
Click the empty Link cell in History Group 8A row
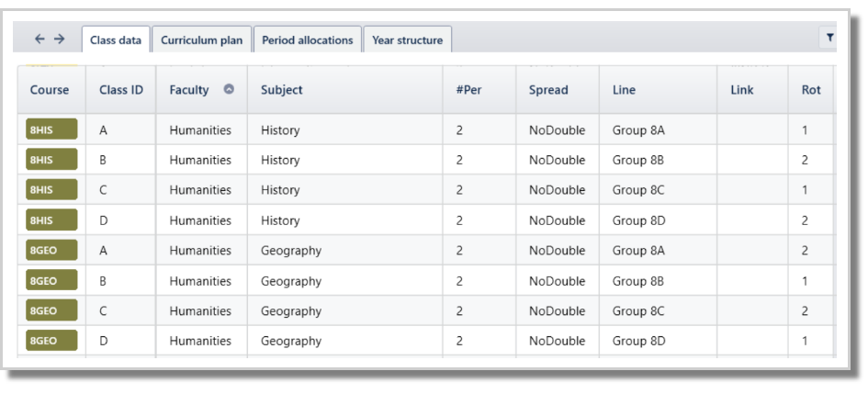(x=753, y=130)
